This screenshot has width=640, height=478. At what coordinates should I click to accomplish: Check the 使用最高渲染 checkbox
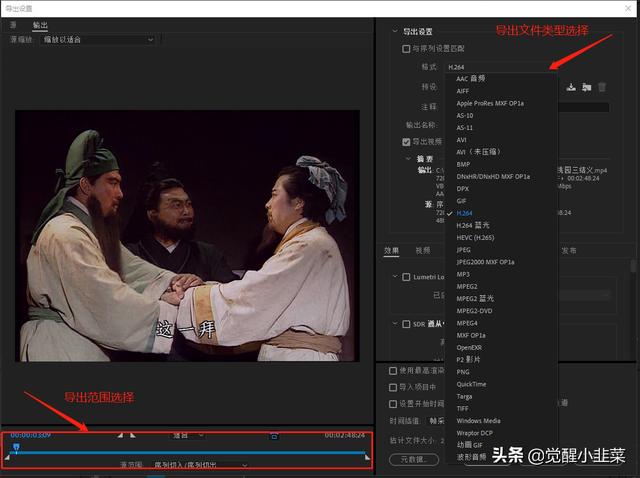[393, 371]
